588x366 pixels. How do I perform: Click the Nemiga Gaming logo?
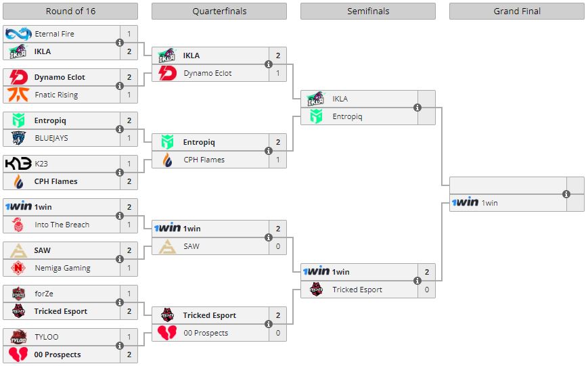pyautogui.click(x=18, y=268)
